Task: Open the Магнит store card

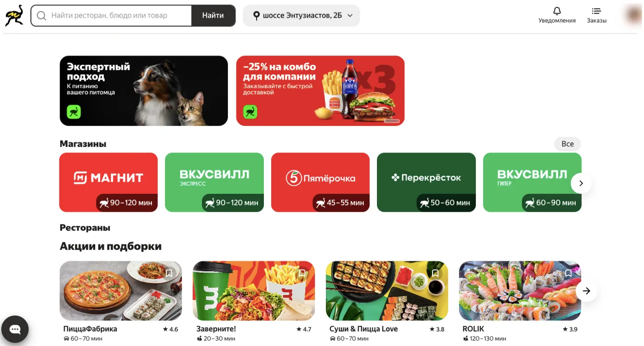Action: point(108,182)
